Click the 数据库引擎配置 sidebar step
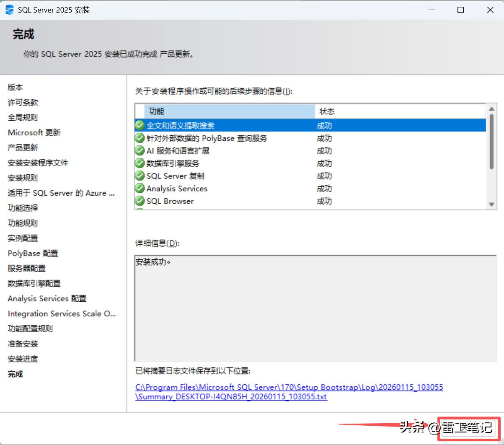Screen dimensions: 504x445 pyautogui.click(x=34, y=283)
